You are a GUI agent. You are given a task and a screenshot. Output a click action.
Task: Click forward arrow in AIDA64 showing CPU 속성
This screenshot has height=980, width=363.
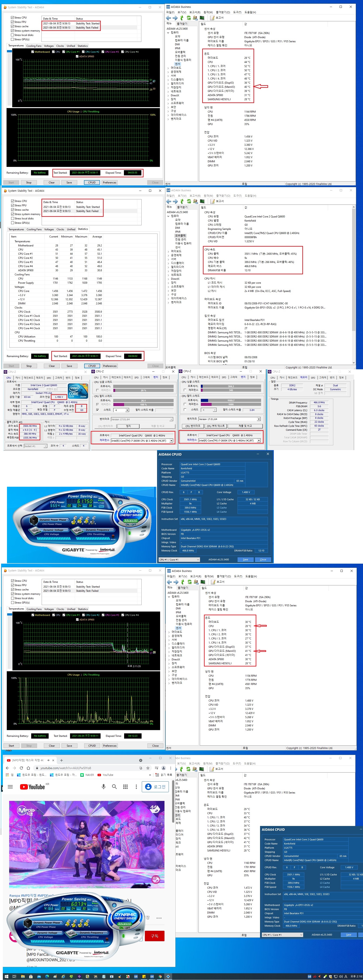(175, 201)
